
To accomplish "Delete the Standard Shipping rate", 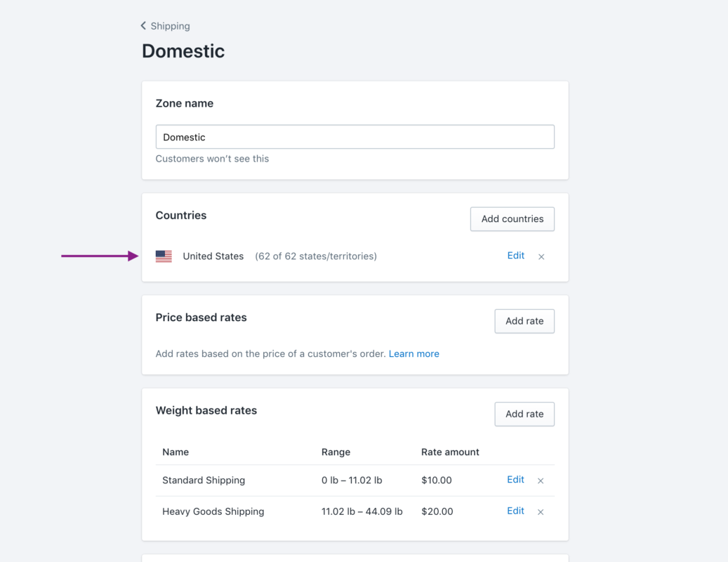I will pyautogui.click(x=541, y=481).
